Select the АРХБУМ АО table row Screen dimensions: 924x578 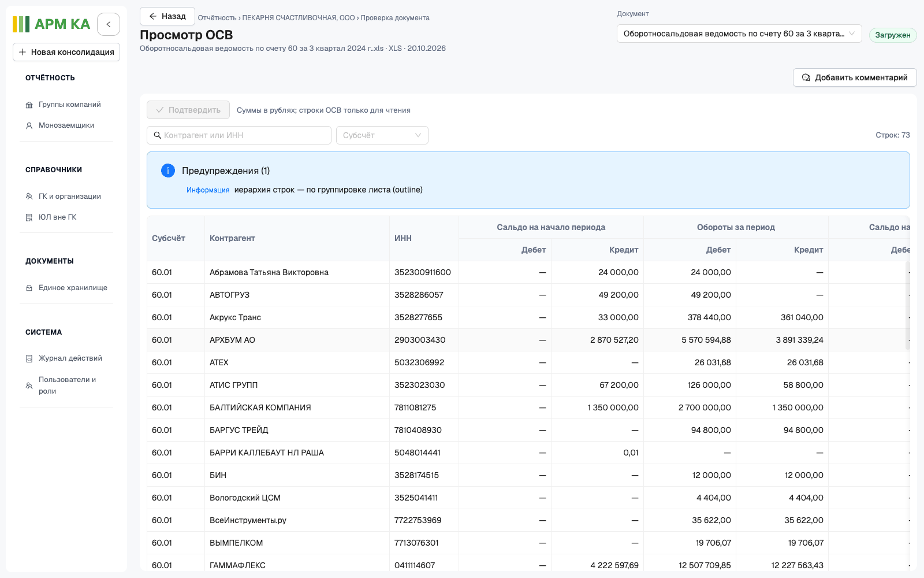point(528,340)
